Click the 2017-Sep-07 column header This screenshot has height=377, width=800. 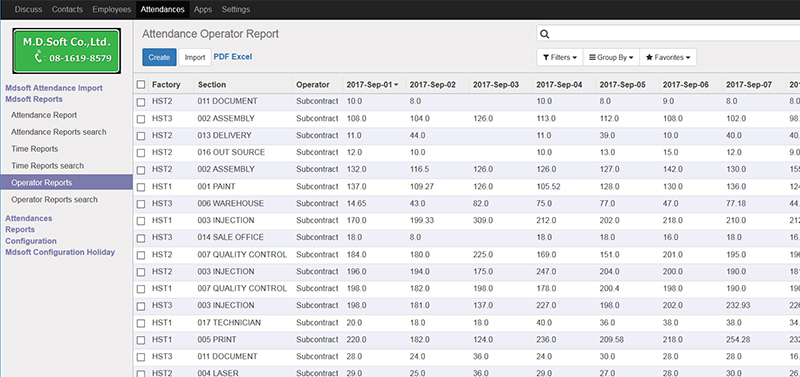pyautogui.click(x=749, y=85)
